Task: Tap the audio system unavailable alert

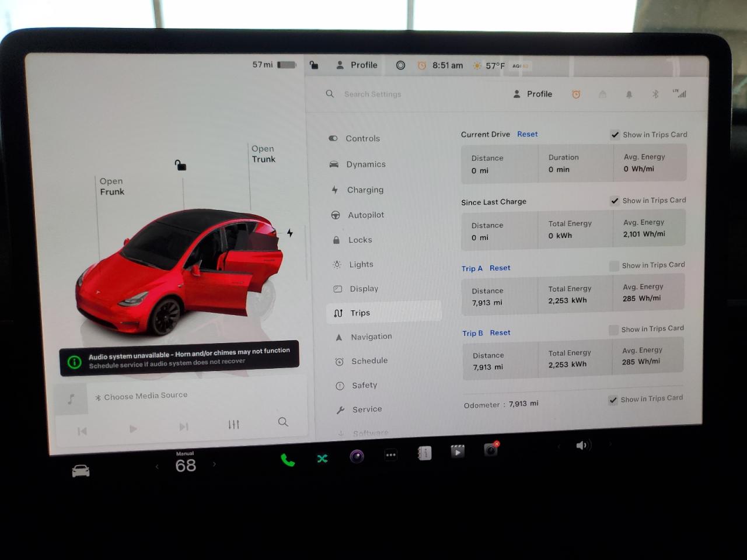Action: point(179,358)
